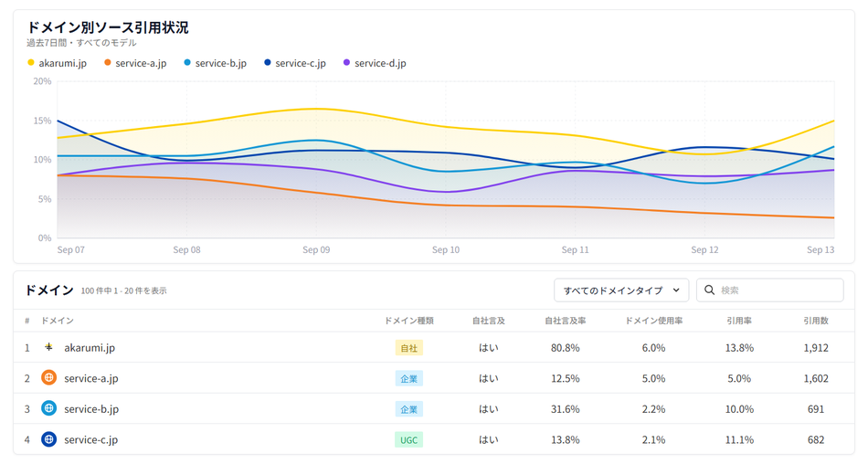Screen dimensions: 868x464
Task: Select the 80.8% 自社言及率 value
Action: point(566,348)
